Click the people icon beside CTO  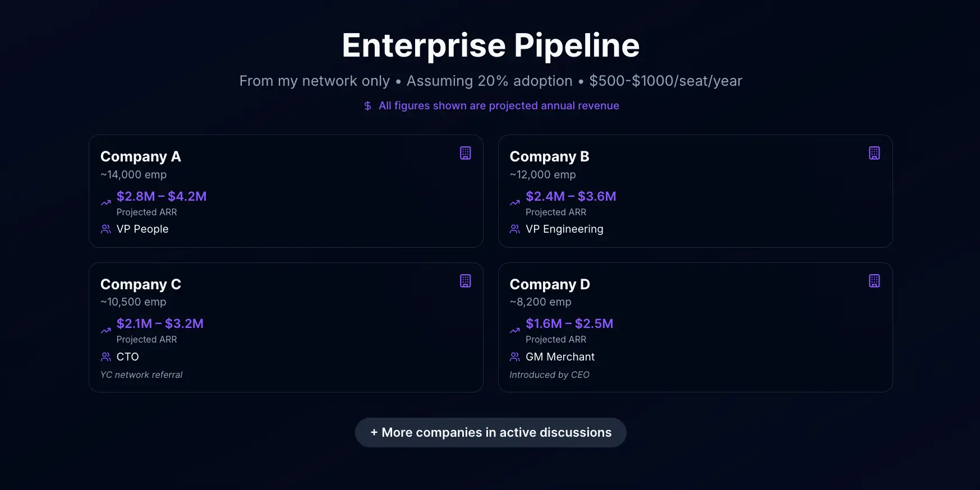tap(105, 357)
